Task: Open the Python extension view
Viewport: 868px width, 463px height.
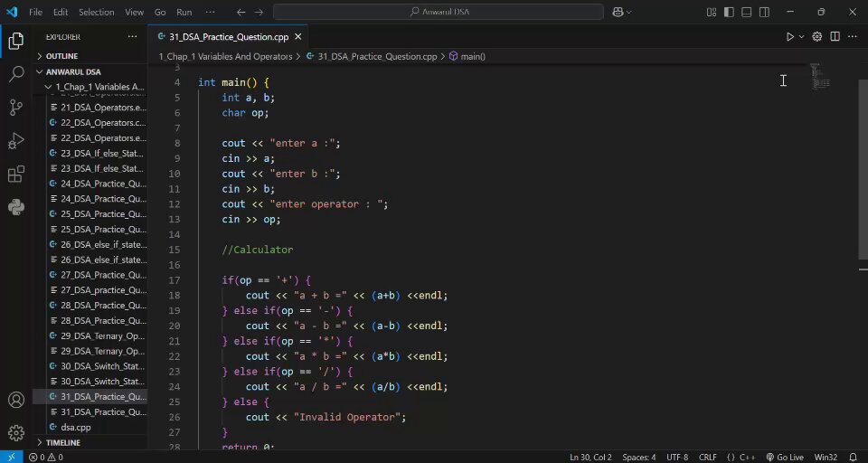Action: (x=16, y=207)
